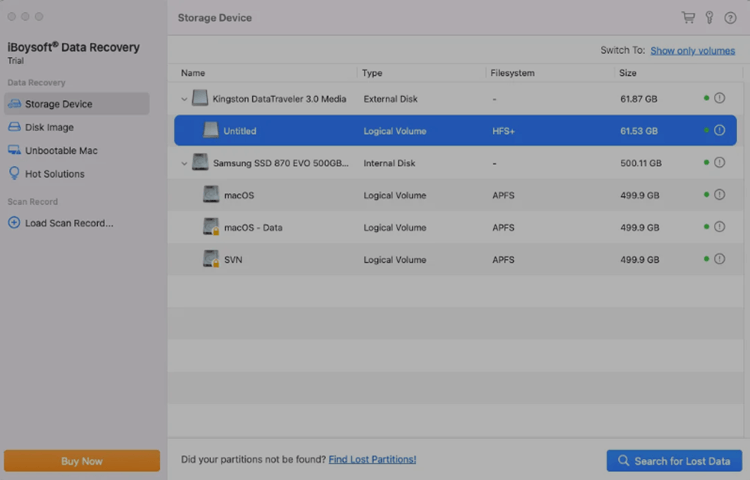Select Unbootable Mac option
Image resolution: width=750 pixels, height=480 pixels.
click(x=60, y=150)
